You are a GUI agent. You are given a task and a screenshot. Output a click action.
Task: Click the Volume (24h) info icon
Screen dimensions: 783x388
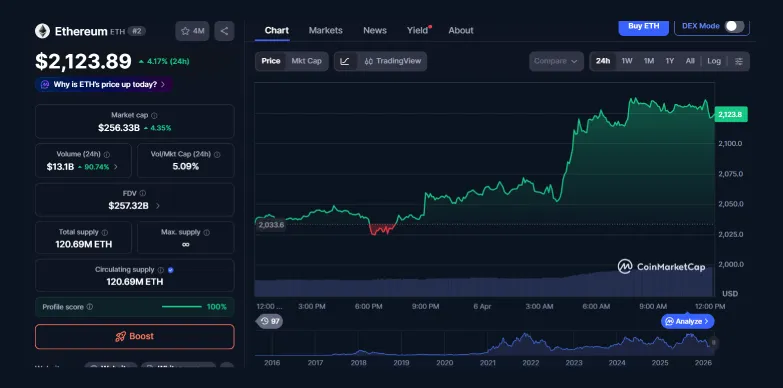107,155
